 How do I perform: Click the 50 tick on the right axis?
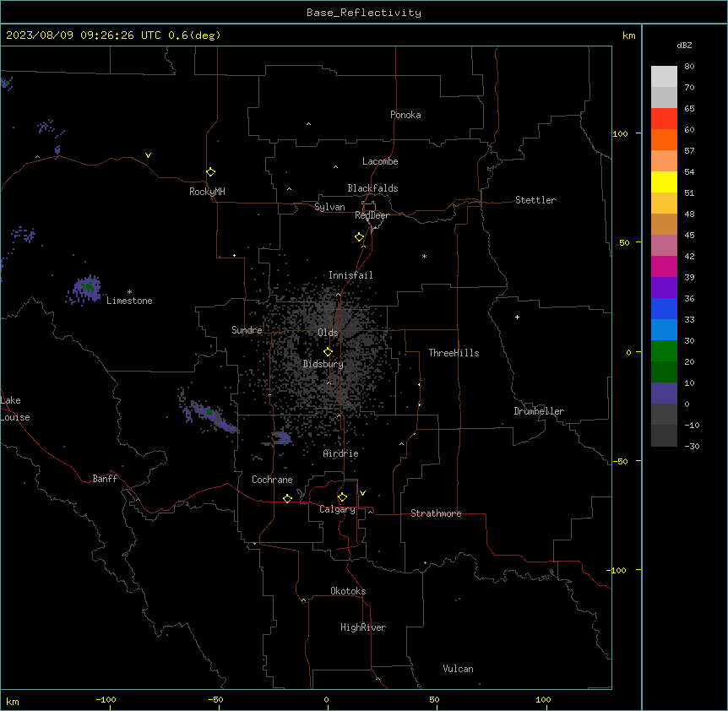click(x=624, y=242)
